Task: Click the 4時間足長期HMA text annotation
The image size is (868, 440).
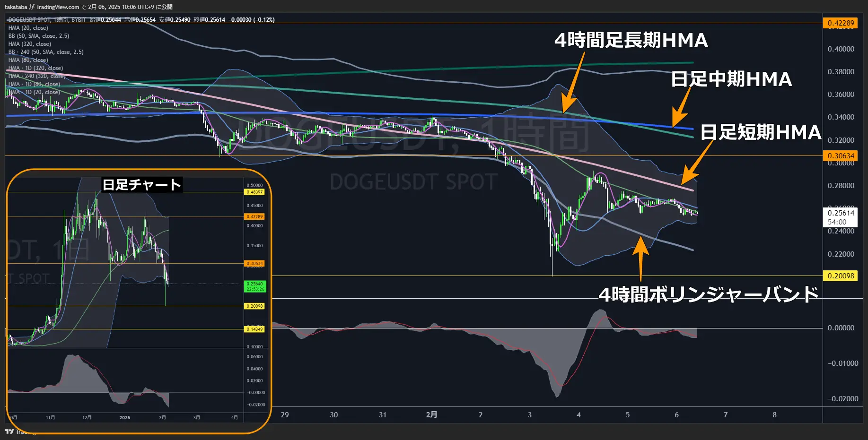Action: pyautogui.click(x=631, y=40)
